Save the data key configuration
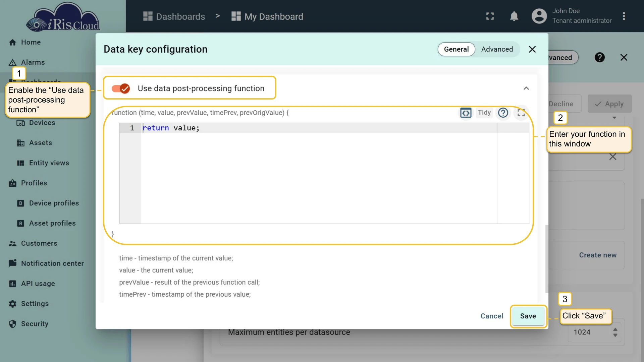 point(528,316)
